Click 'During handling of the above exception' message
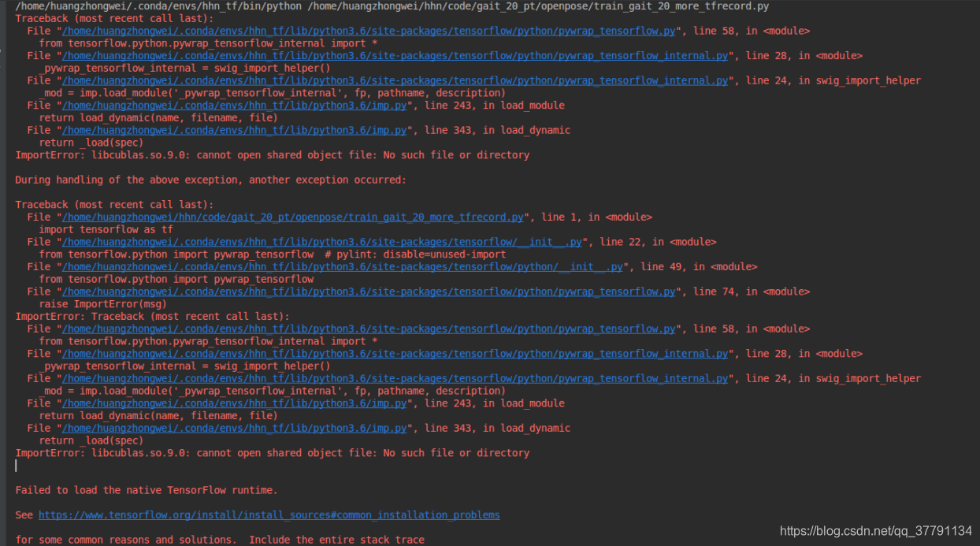This screenshot has height=546, width=980. (x=211, y=180)
